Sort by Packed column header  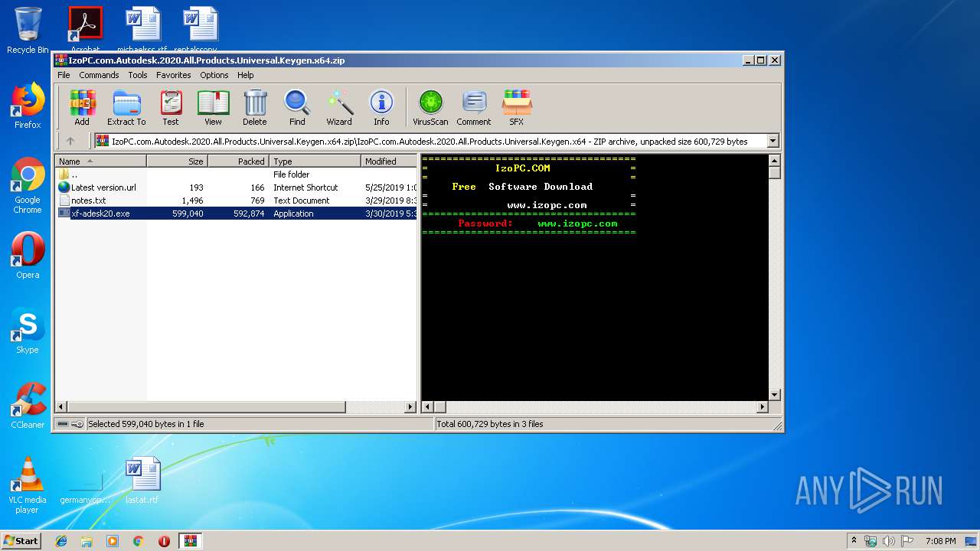point(238,161)
